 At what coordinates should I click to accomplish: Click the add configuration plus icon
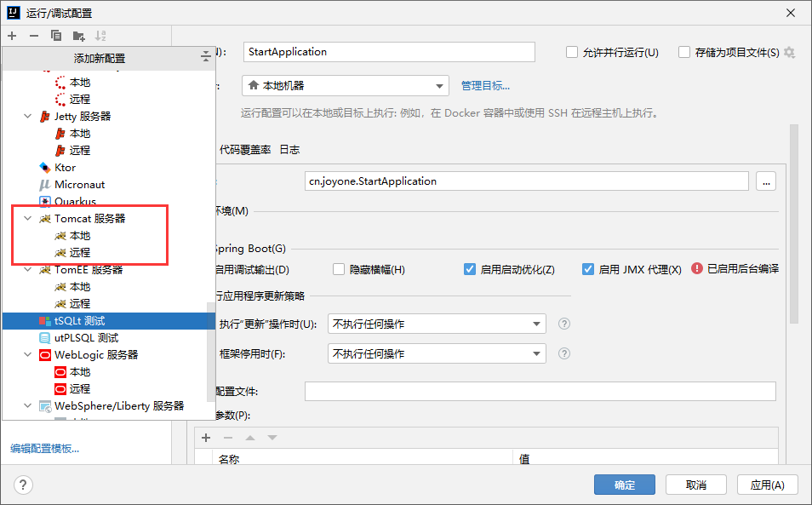tap(13, 36)
